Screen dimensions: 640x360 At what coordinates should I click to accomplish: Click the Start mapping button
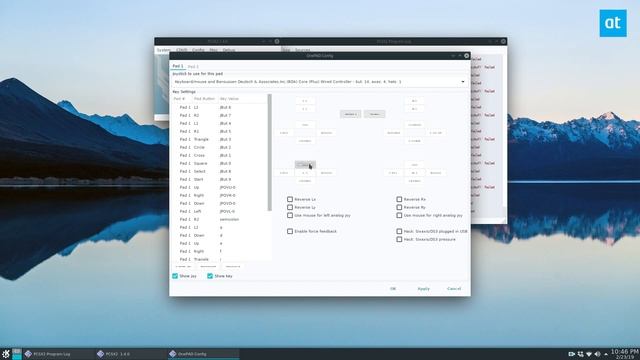click(374, 114)
